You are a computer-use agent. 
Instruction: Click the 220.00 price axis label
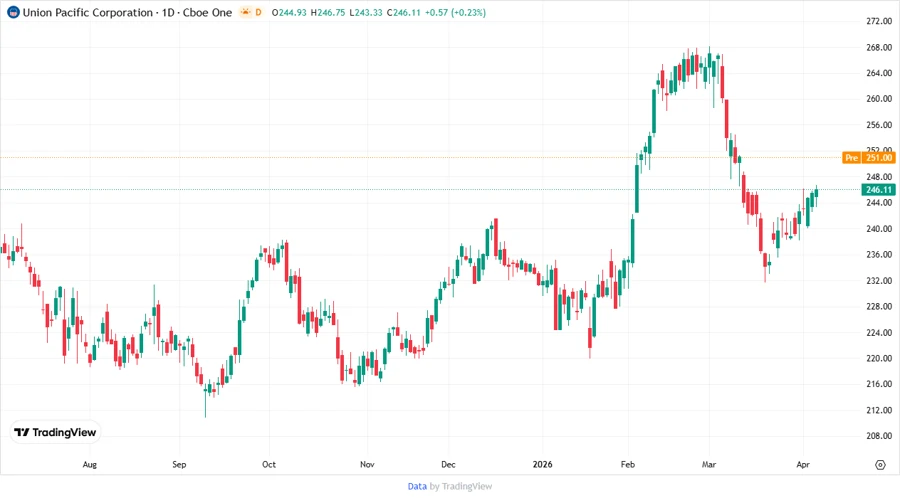[879, 358]
